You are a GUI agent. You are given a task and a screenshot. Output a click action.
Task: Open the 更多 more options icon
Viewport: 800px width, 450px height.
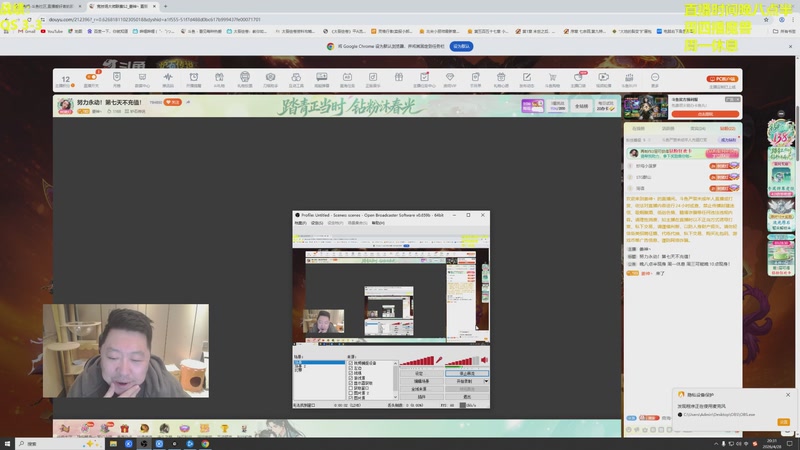click(x=655, y=79)
